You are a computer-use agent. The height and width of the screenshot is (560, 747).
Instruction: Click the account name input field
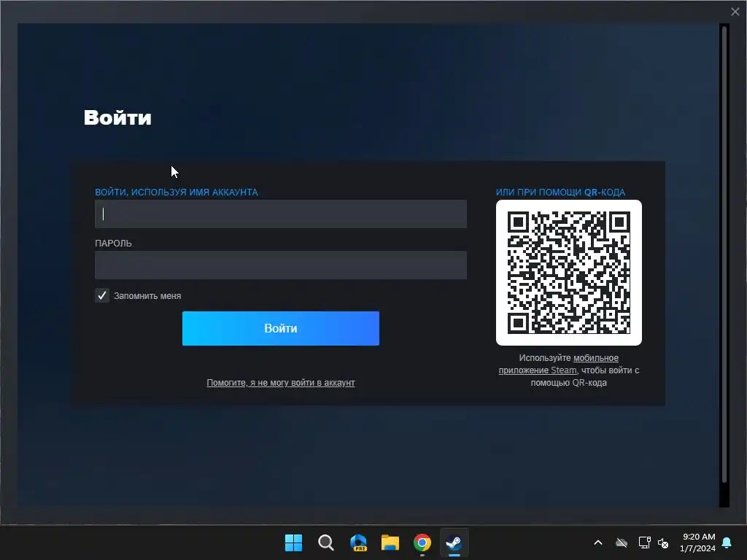point(281,214)
